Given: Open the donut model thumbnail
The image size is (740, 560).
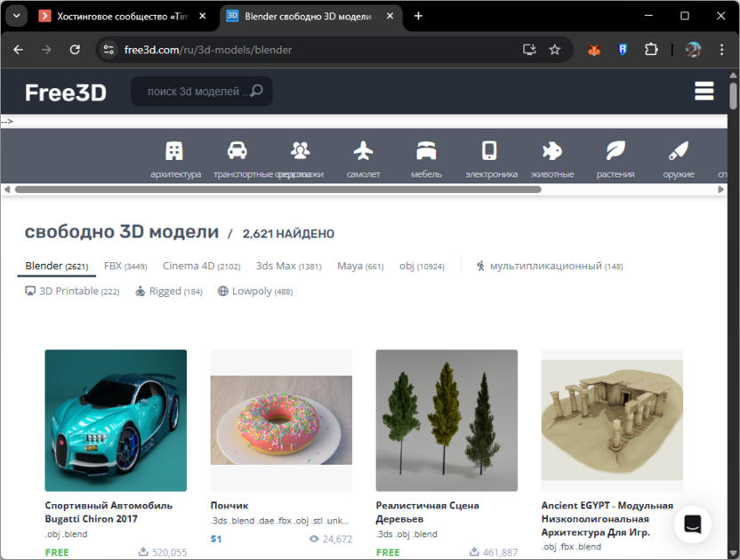Looking at the screenshot, I should (x=281, y=420).
